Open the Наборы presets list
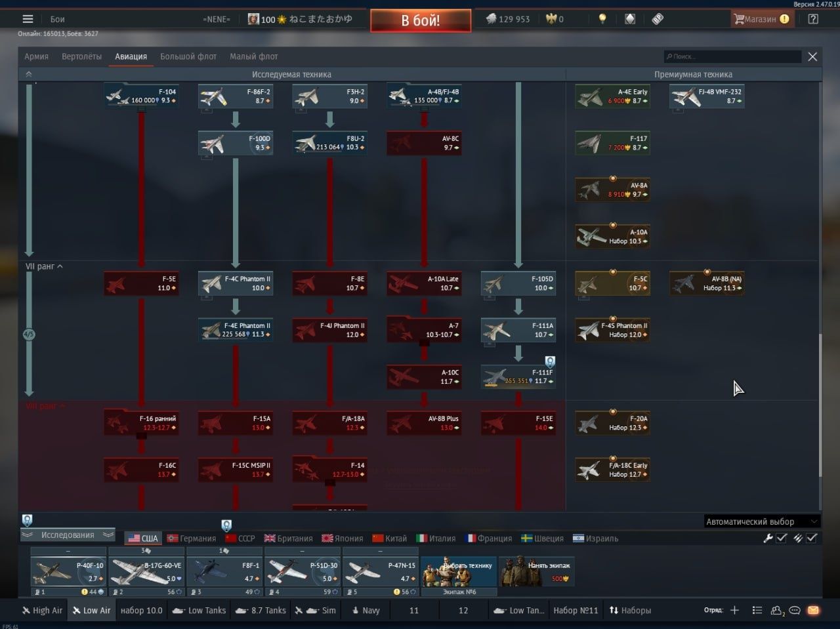Screen dimensions: 840x629 [630, 610]
